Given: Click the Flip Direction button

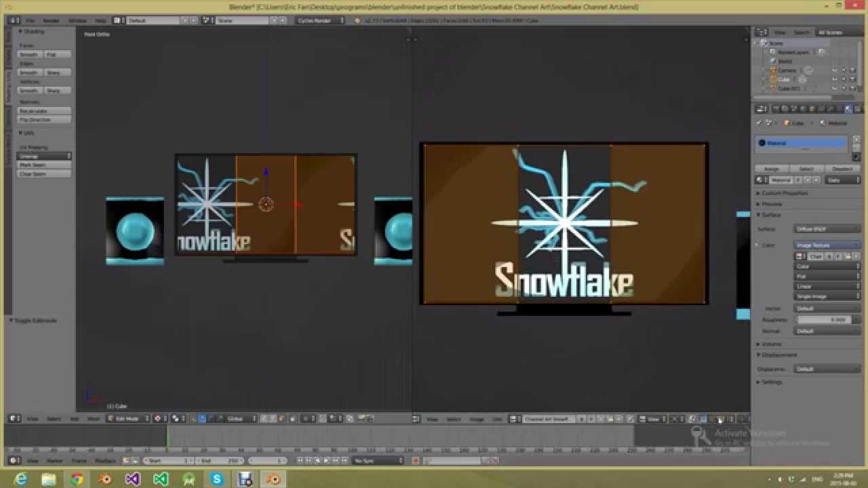Looking at the screenshot, I should pos(44,119).
